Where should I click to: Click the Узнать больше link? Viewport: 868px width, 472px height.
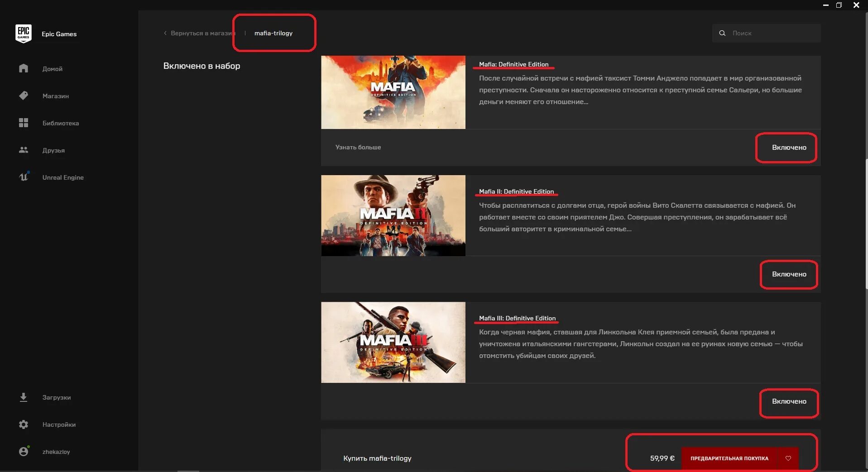[x=358, y=147]
